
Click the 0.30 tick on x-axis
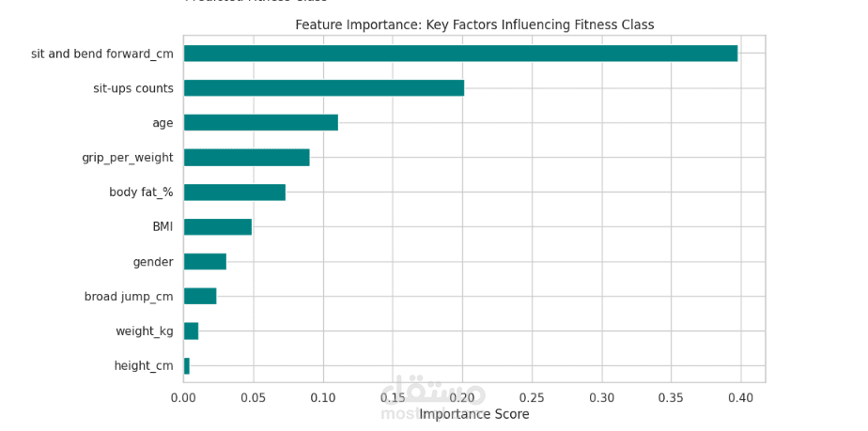[602, 398]
